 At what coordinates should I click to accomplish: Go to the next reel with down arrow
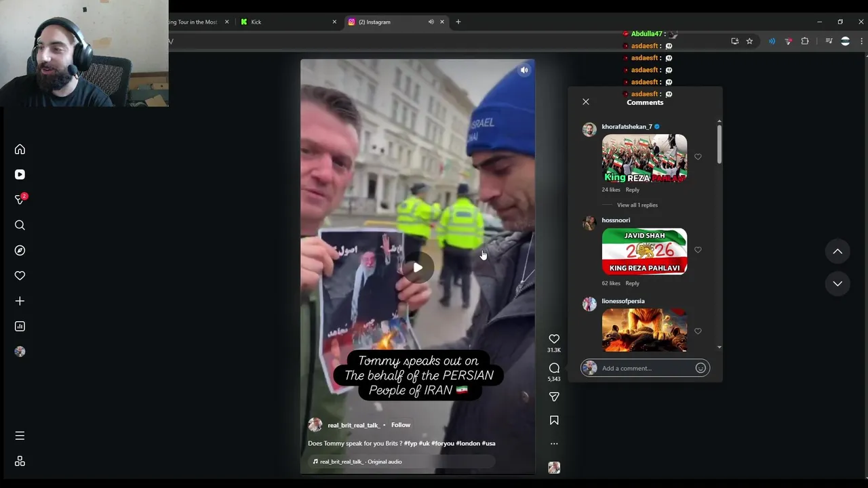pos(837,283)
